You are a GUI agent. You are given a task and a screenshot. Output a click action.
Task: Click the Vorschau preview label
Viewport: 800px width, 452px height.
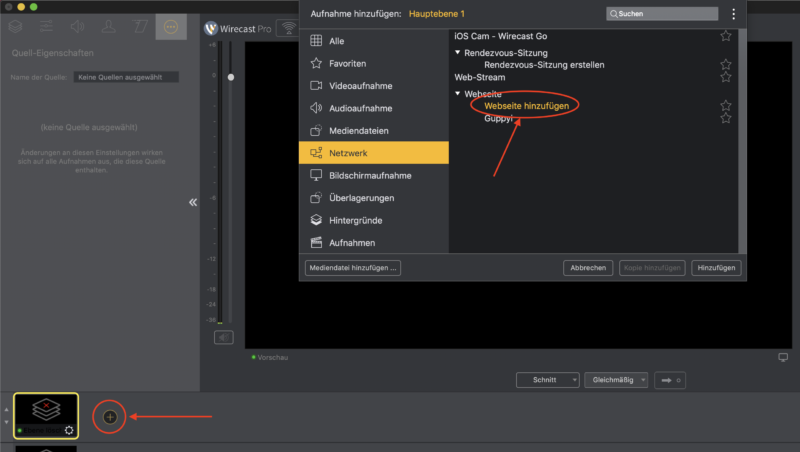point(272,358)
